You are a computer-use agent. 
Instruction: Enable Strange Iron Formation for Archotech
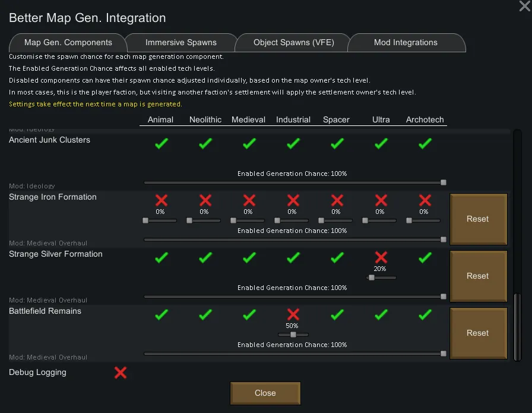point(425,200)
